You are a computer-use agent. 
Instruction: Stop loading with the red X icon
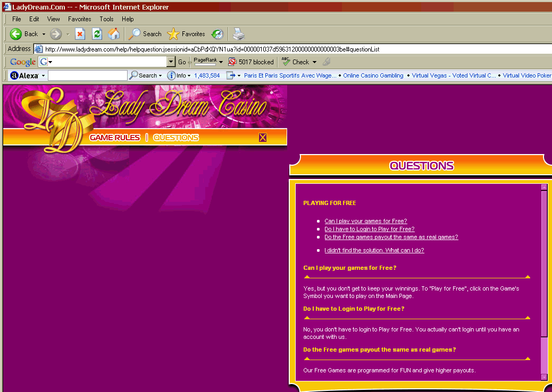point(80,34)
